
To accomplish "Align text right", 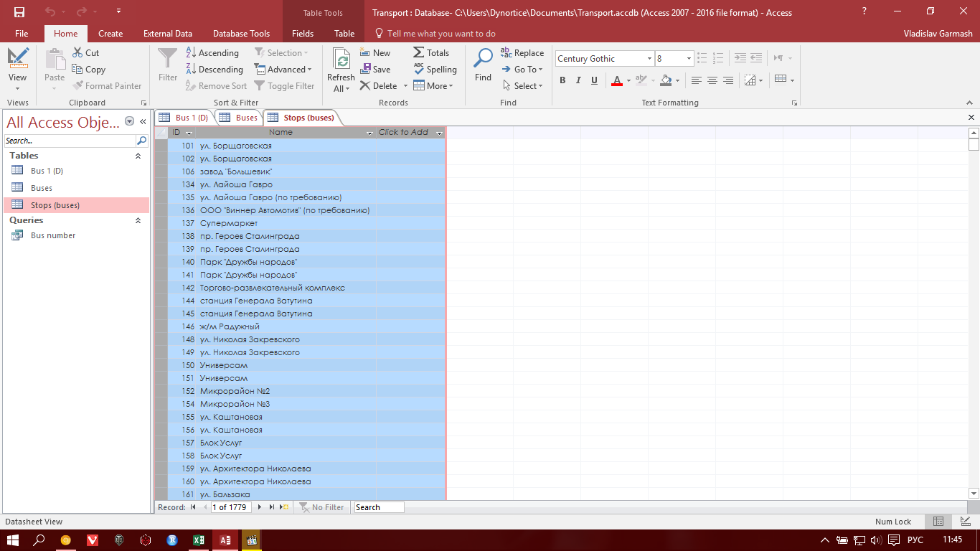I will [x=727, y=80].
